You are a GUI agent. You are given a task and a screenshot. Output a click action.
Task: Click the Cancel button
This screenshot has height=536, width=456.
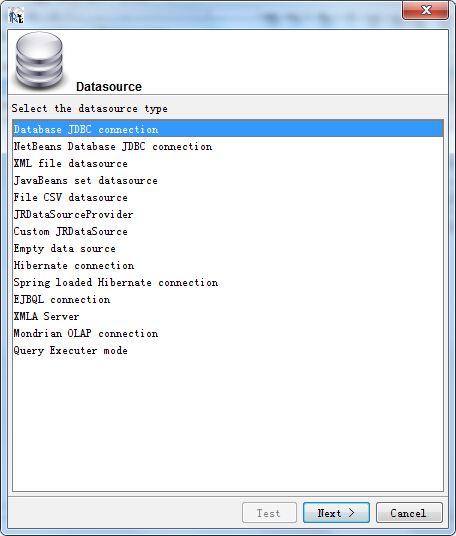point(409,512)
